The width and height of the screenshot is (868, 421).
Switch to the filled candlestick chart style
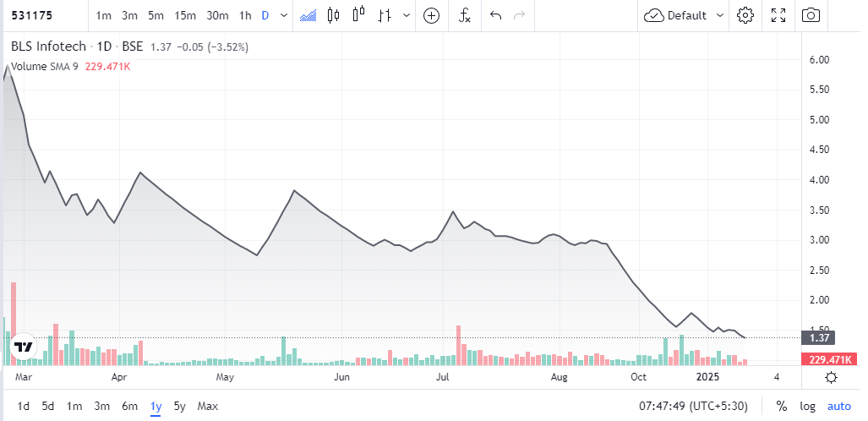pyautogui.click(x=333, y=15)
